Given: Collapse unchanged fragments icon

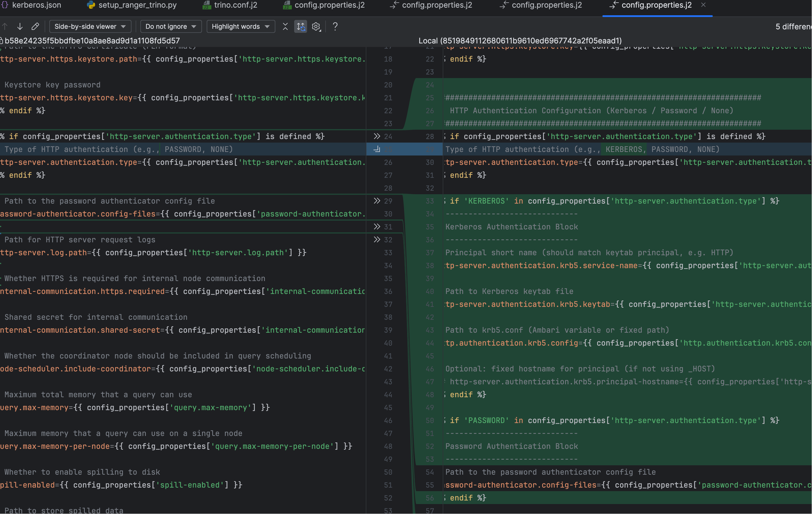Looking at the screenshot, I should pyautogui.click(x=285, y=26).
